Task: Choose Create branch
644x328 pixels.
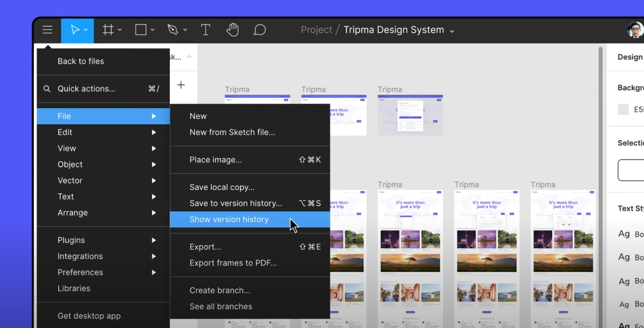Action: pyautogui.click(x=250, y=291)
